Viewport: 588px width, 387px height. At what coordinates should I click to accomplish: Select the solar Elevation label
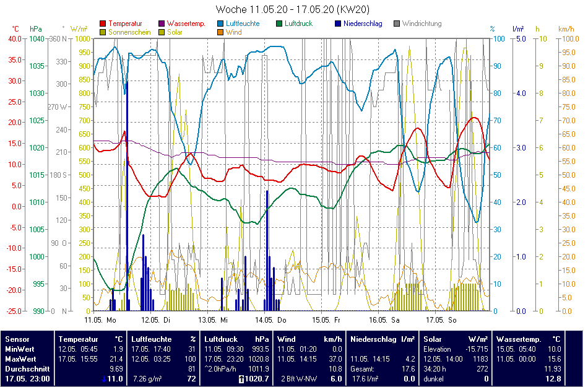tap(437, 349)
